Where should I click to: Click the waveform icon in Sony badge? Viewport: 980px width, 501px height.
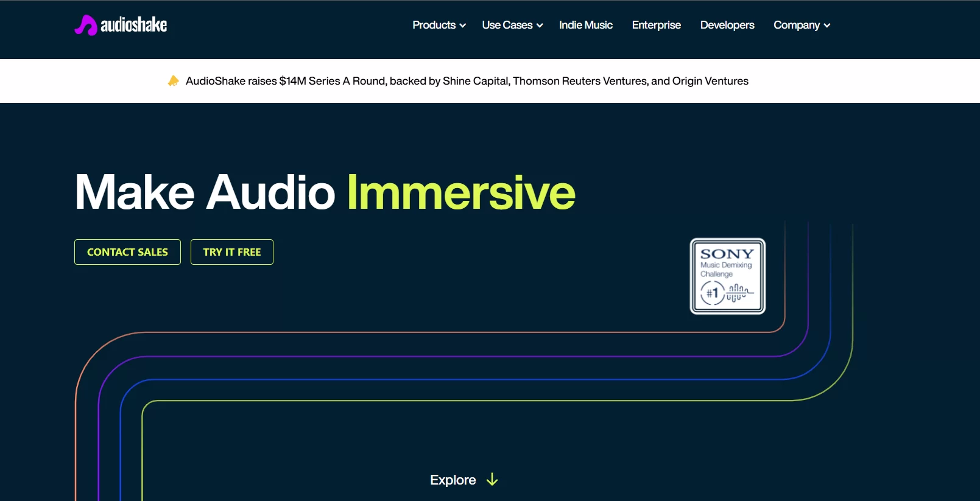tap(739, 292)
